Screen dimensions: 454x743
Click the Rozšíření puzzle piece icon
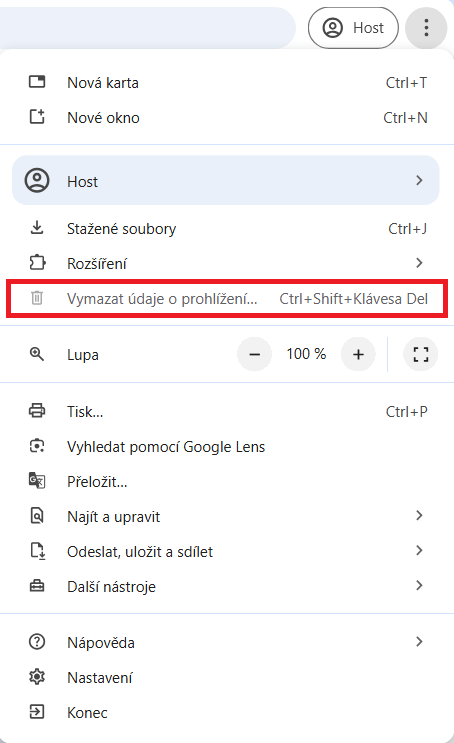click(37, 263)
